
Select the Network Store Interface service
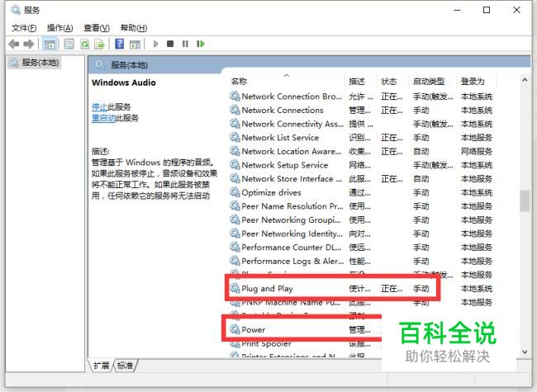361,178
